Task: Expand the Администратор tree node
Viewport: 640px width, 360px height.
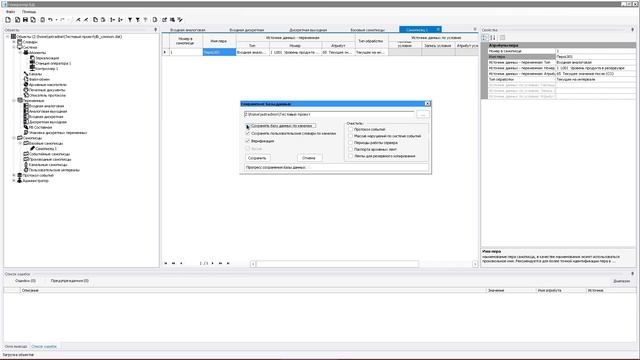Action: click(x=14, y=180)
